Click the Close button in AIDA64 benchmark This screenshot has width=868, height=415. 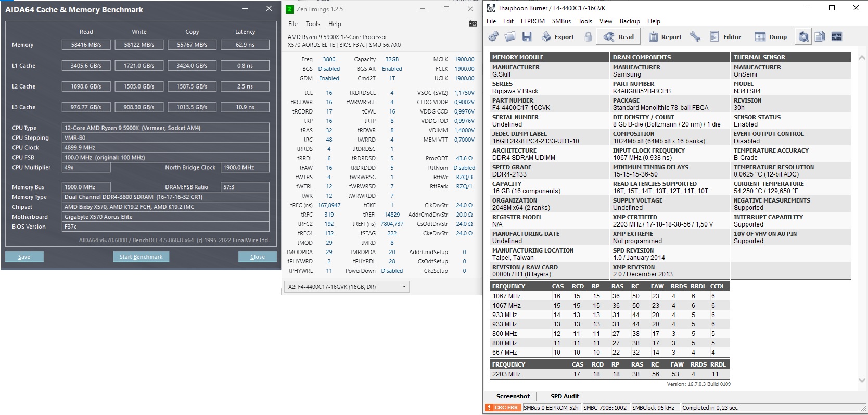(258, 257)
